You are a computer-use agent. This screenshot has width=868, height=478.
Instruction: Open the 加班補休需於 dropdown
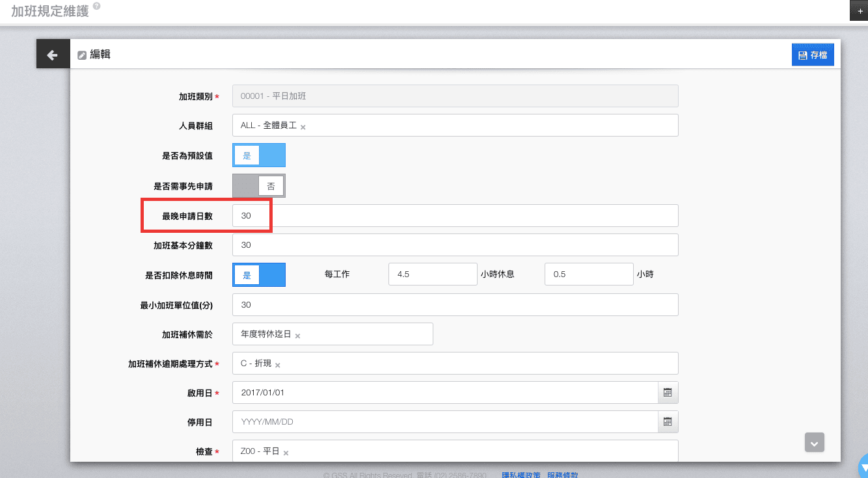[364, 334]
